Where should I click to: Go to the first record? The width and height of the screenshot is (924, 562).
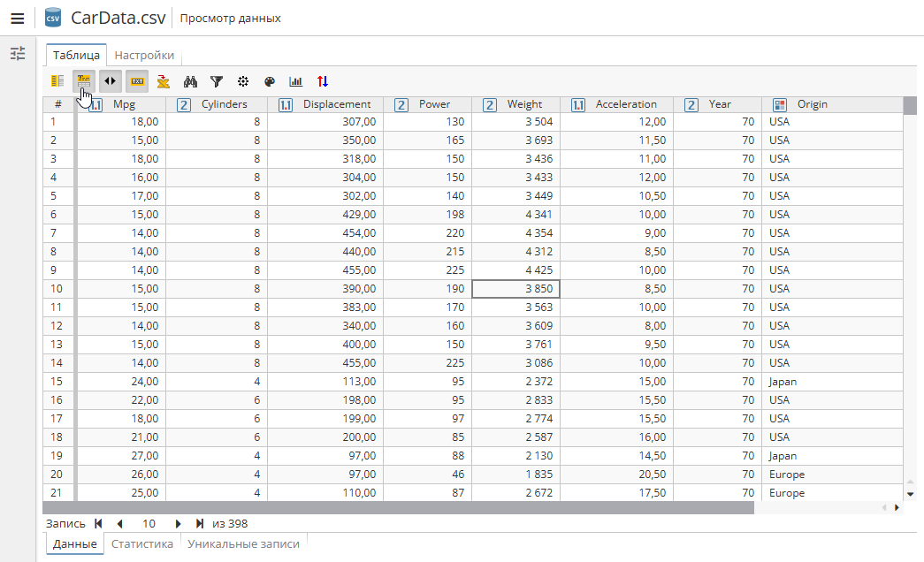tap(98, 523)
